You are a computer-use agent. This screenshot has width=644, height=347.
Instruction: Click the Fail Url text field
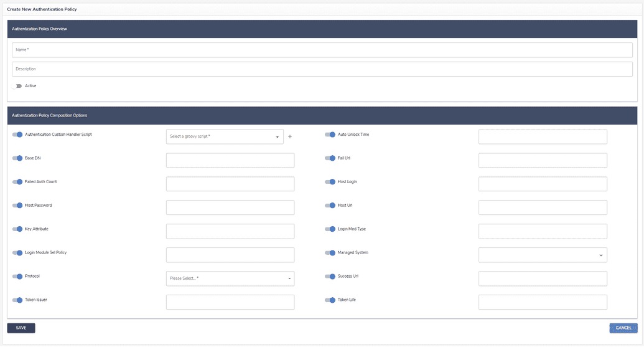click(543, 160)
